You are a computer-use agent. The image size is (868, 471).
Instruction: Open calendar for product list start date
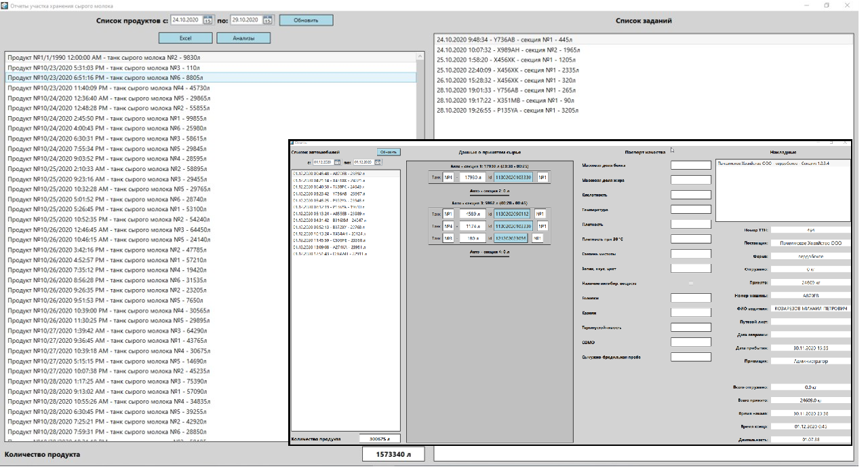point(208,20)
